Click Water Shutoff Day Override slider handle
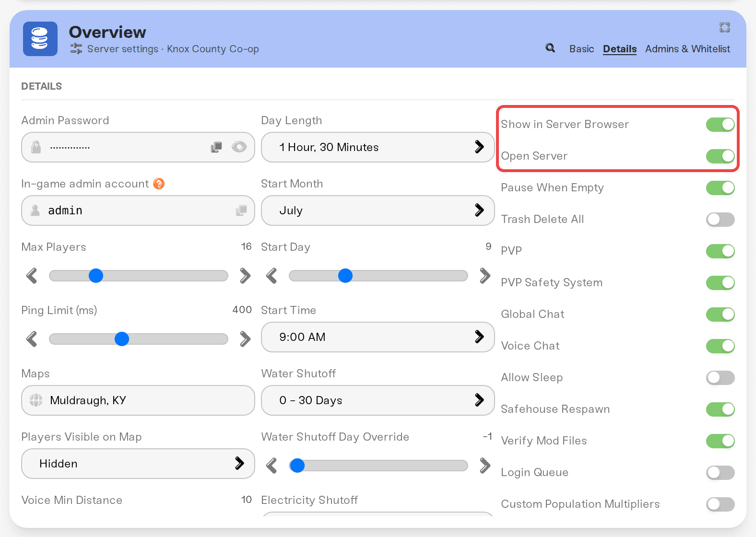 (x=297, y=466)
